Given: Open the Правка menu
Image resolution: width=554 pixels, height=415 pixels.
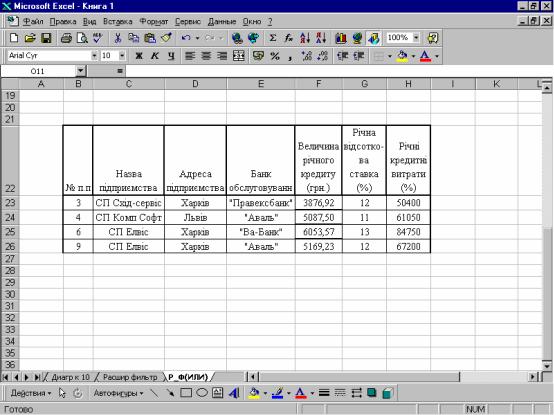Looking at the screenshot, I should pos(63,22).
